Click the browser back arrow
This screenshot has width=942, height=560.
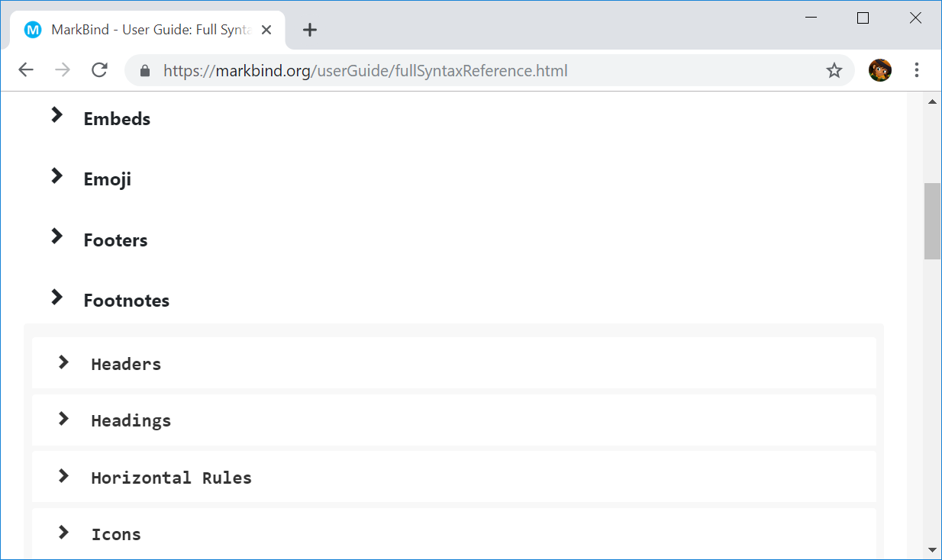click(x=26, y=70)
